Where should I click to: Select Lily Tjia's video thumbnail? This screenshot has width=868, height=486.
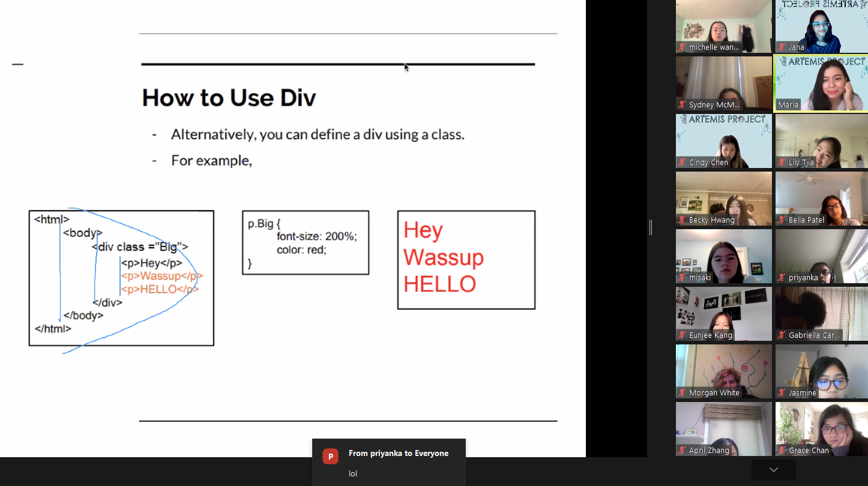(x=822, y=141)
